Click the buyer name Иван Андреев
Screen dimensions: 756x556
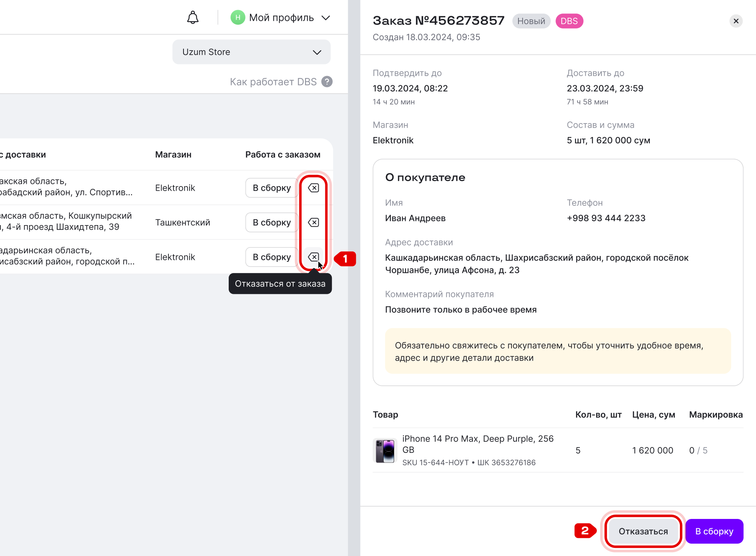[x=415, y=218]
